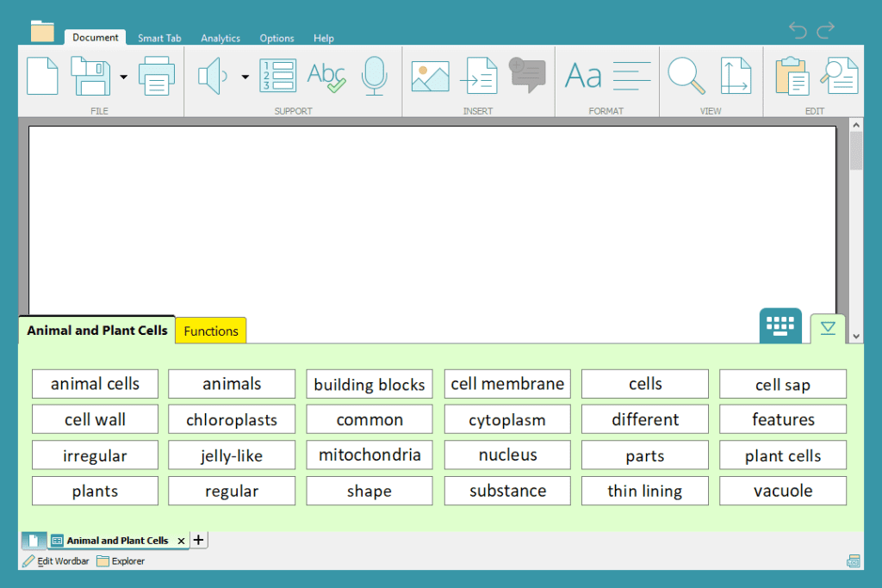Viewport: 882px width, 588px height.
Task: Insert the word "plants"
Action: (95, 491)
